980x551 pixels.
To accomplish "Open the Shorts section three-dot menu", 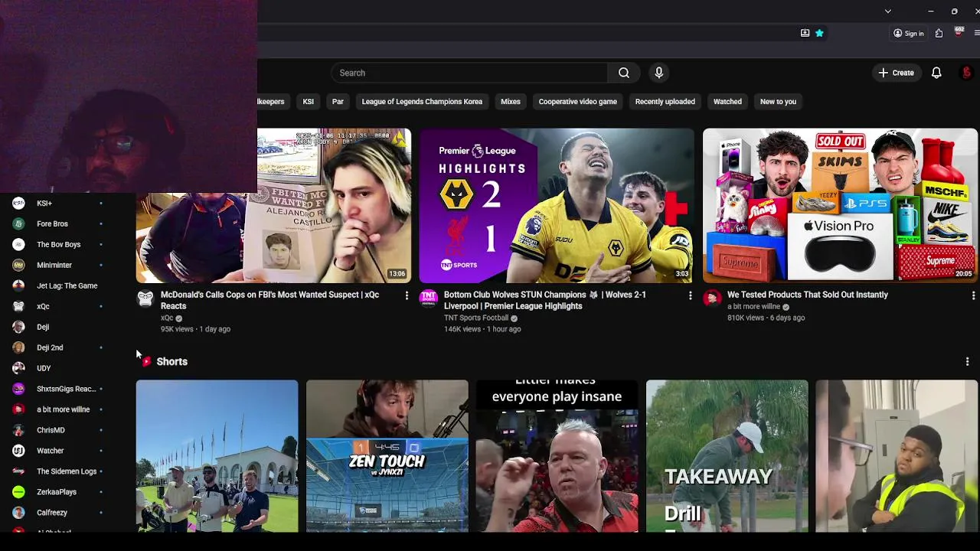I will (967, 361).
